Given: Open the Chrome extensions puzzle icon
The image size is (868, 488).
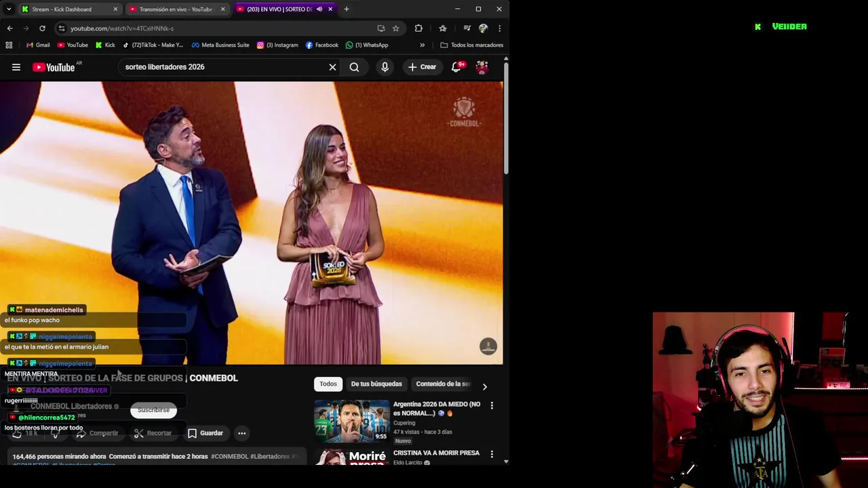Looking at the screenshot, I should pyautogui.click(x=418, y=28).
